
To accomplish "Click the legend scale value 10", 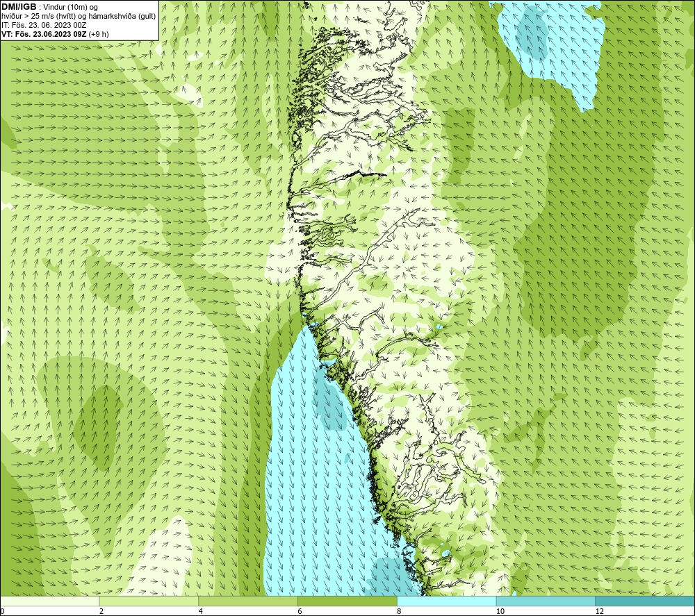I will (500, 611).
